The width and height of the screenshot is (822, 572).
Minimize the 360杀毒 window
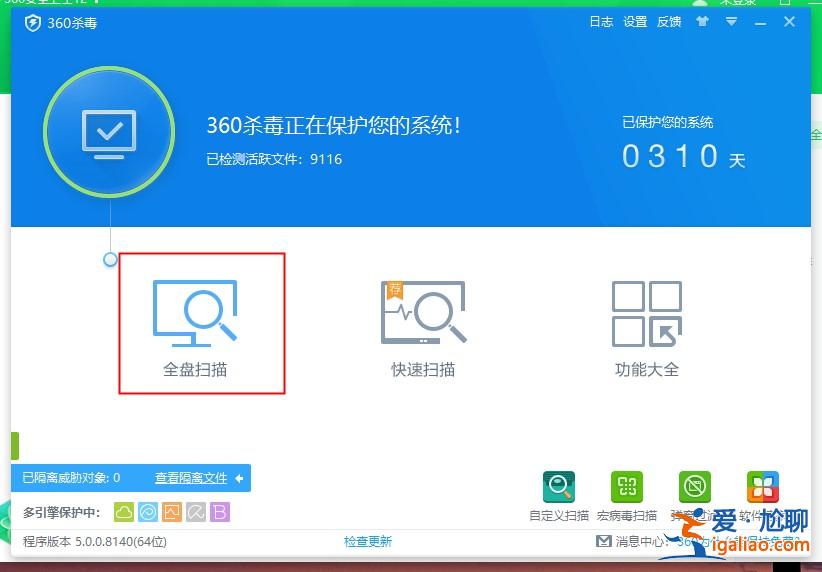[x=761, y=23]
